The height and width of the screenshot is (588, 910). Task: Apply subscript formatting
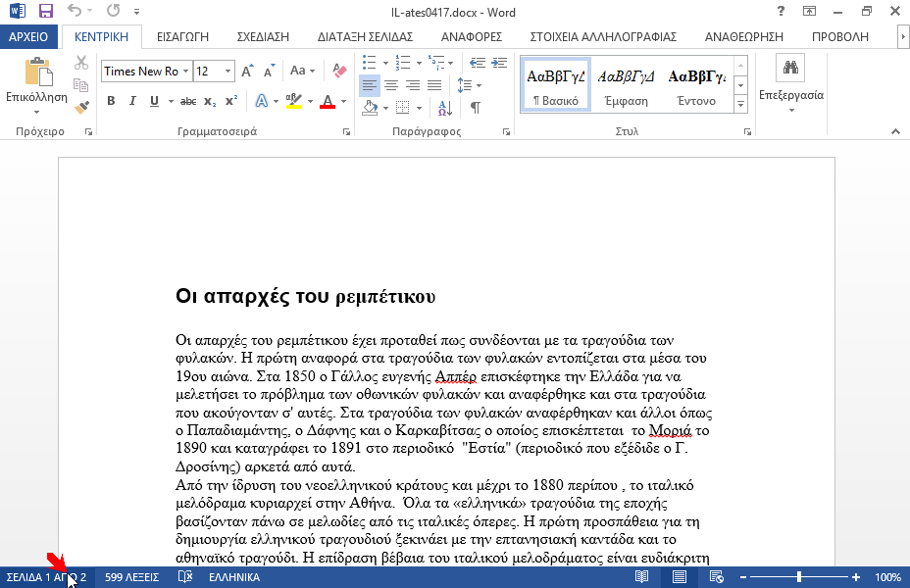210,102
